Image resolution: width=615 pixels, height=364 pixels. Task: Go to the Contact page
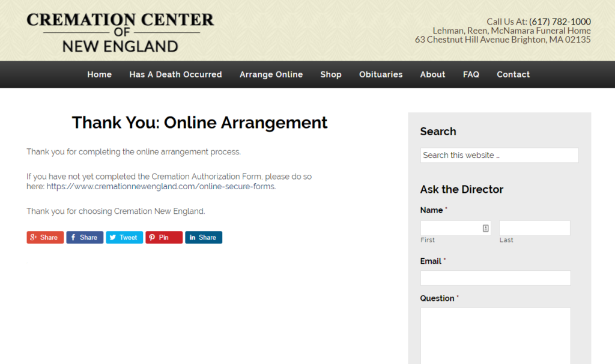tap(513, 74)
